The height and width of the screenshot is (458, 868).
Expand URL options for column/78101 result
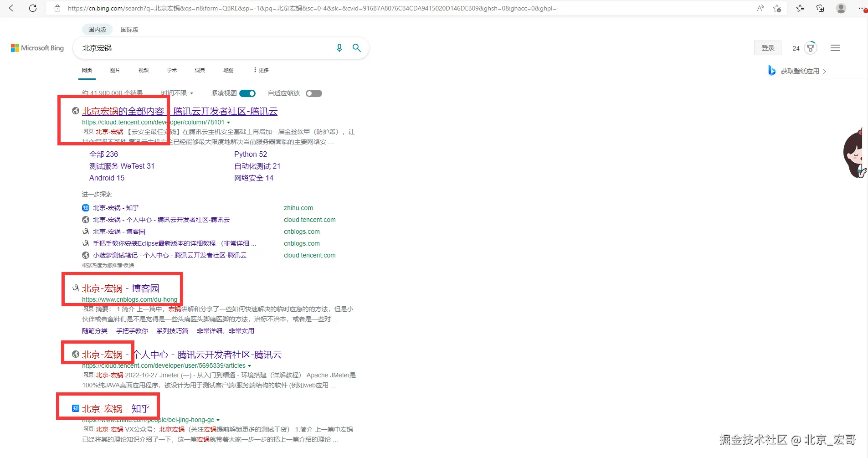pos(229,123)
